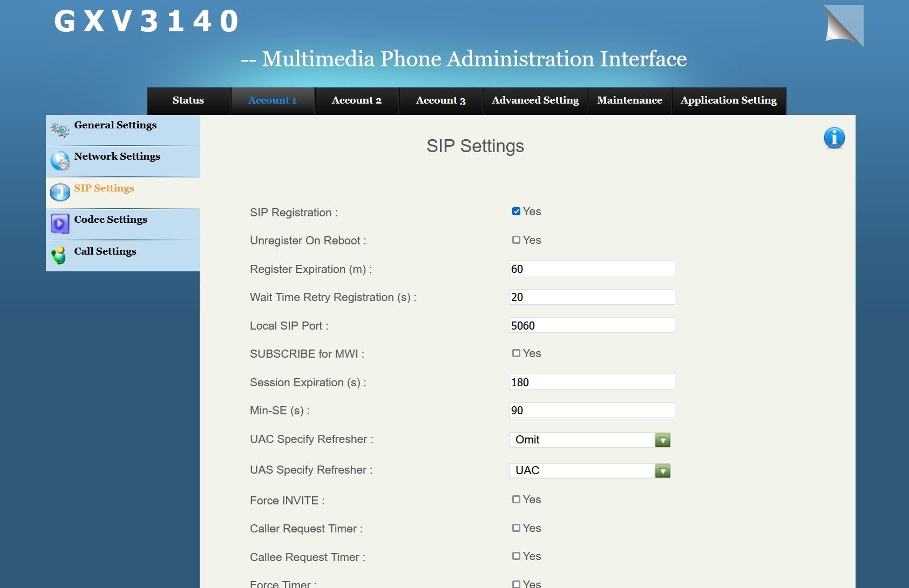This screenshot has width=909, height=588.
Task: Click the SIP Settings blue icon
Action: [x=60, y=192]
